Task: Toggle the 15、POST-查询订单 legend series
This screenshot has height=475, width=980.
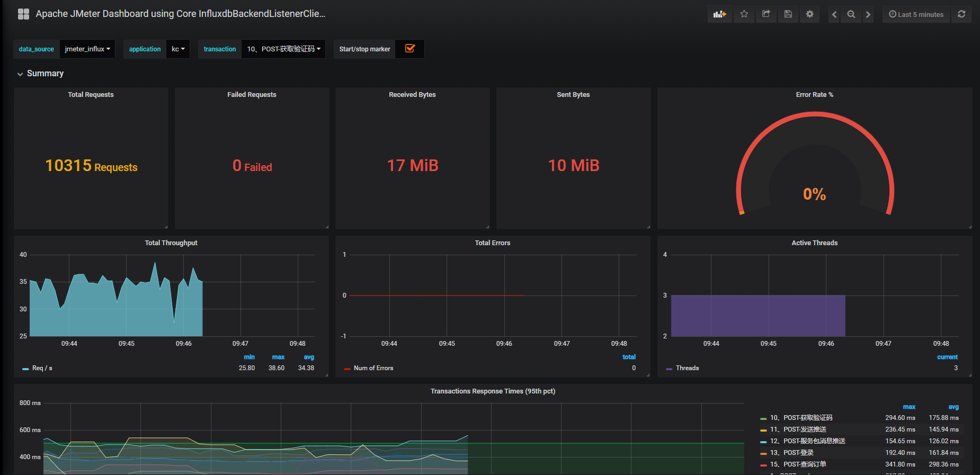Action: (798, 464)
